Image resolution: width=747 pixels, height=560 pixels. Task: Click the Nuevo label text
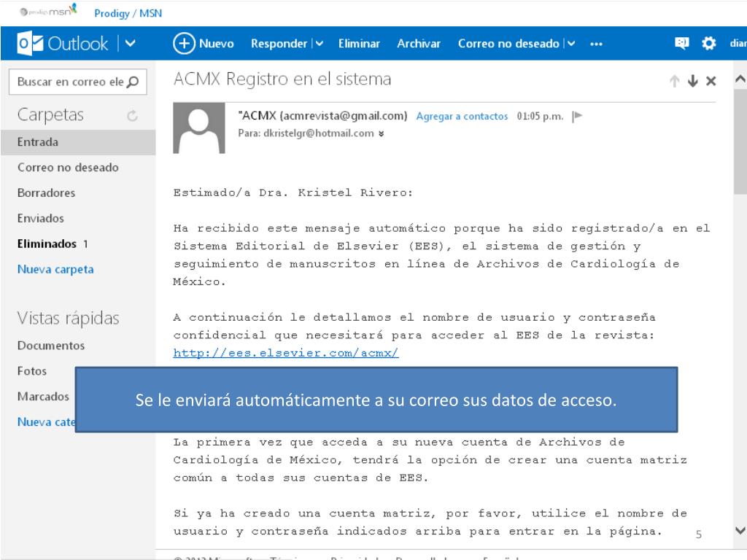[x=216, y=44]
